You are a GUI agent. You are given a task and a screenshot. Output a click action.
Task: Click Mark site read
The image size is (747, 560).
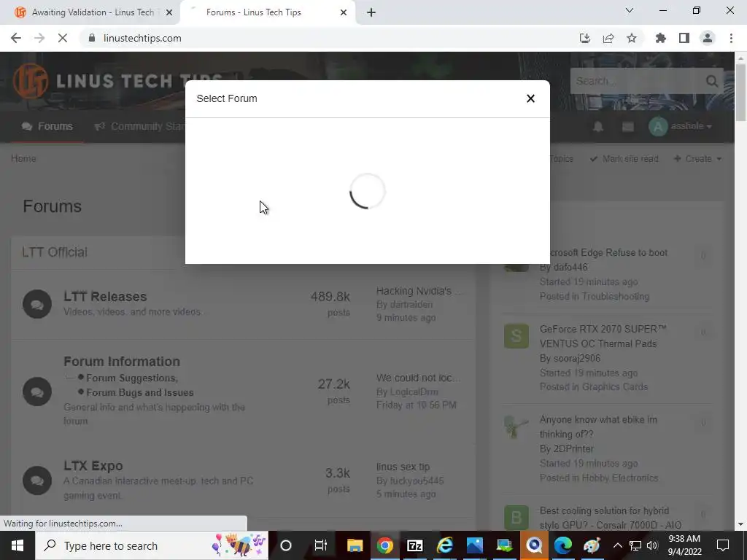(x=624, y=158)
